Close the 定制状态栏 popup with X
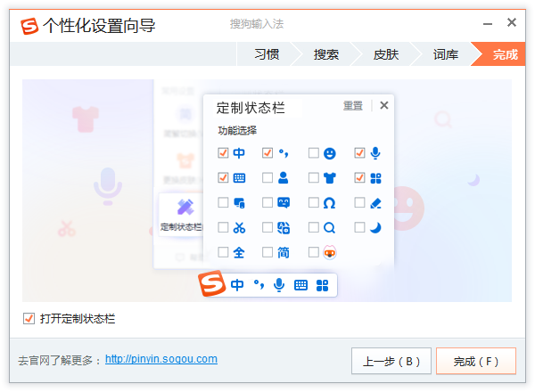Viewport: 535px width, 392px height. pyautogui.click(x=384, y=105)
